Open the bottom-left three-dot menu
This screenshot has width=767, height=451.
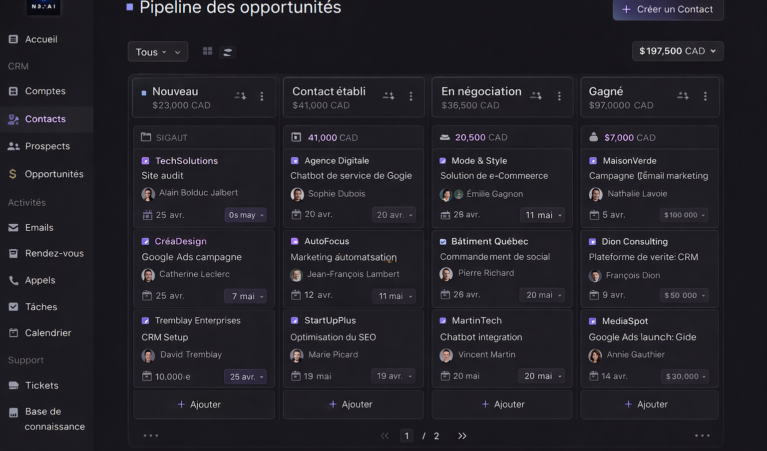[151, 435]
